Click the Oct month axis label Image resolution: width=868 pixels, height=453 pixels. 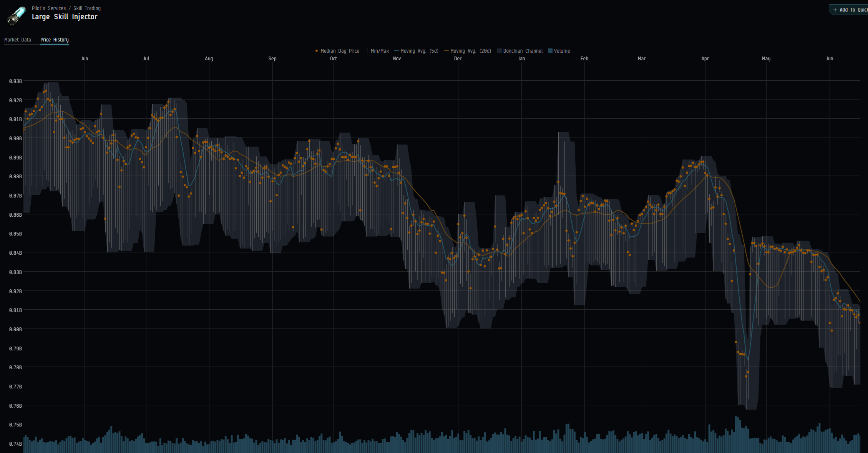click(x=334, y=58)
